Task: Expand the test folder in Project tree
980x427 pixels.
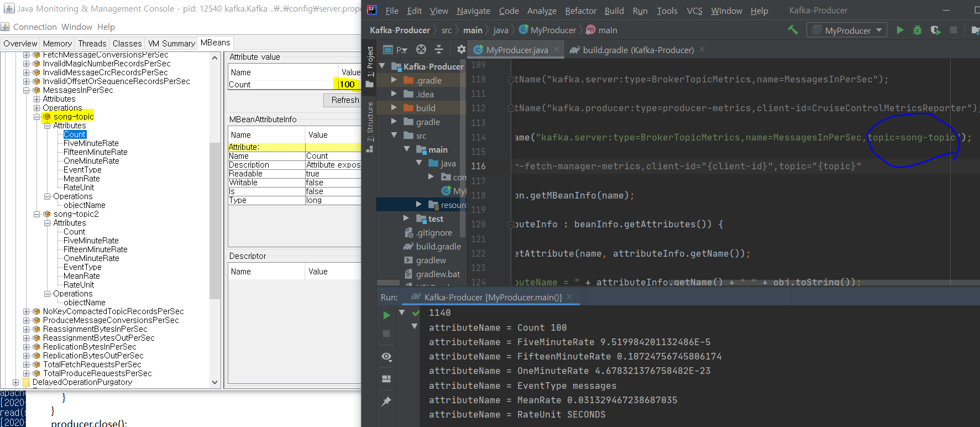Action: coord(406,218)
